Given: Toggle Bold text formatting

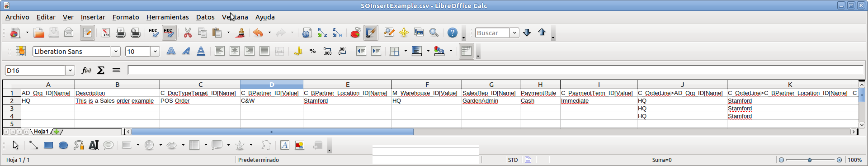Looking at the screenshot, I should (171, 51).
